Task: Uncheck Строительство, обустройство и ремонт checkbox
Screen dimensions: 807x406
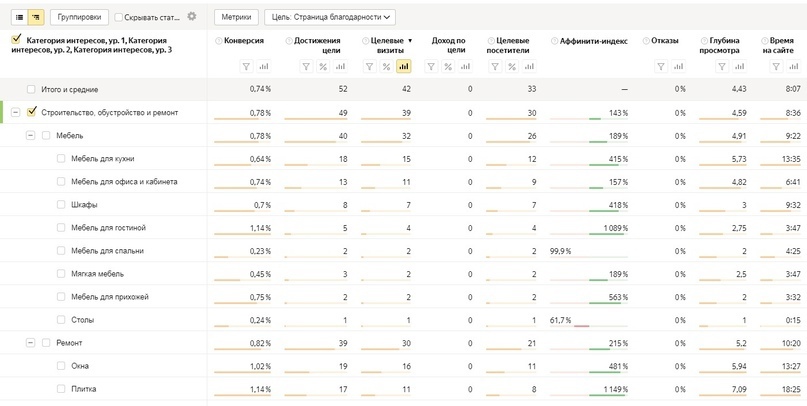Action: click(x=31, y=112)
